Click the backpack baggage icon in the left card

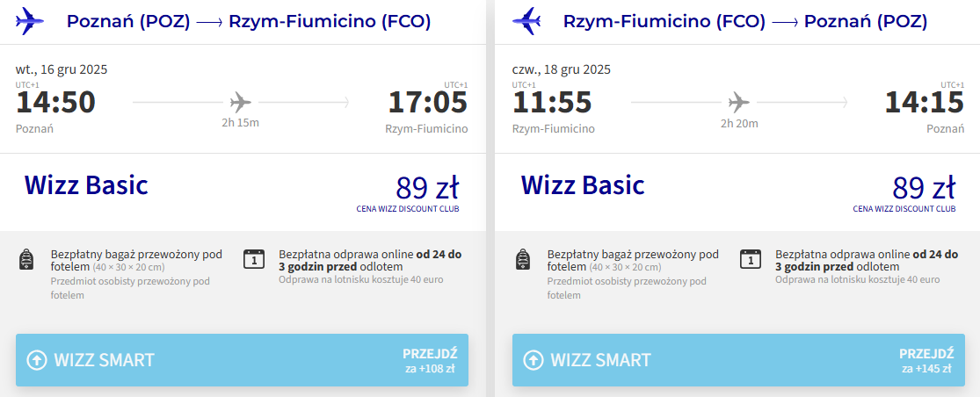pos(26,260)
